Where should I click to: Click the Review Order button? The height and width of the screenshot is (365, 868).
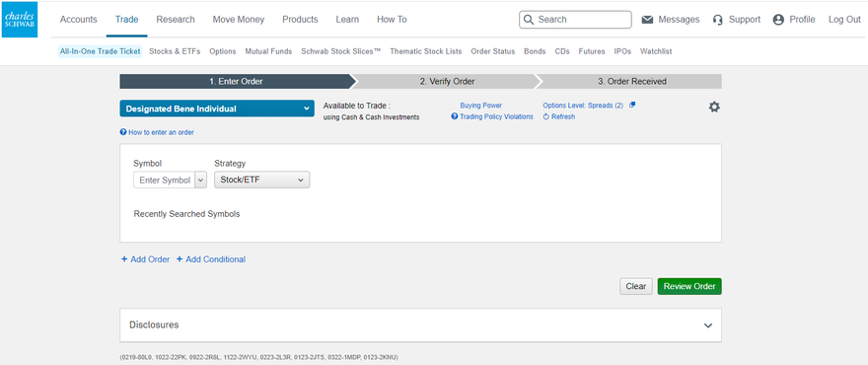click(689, 286)
